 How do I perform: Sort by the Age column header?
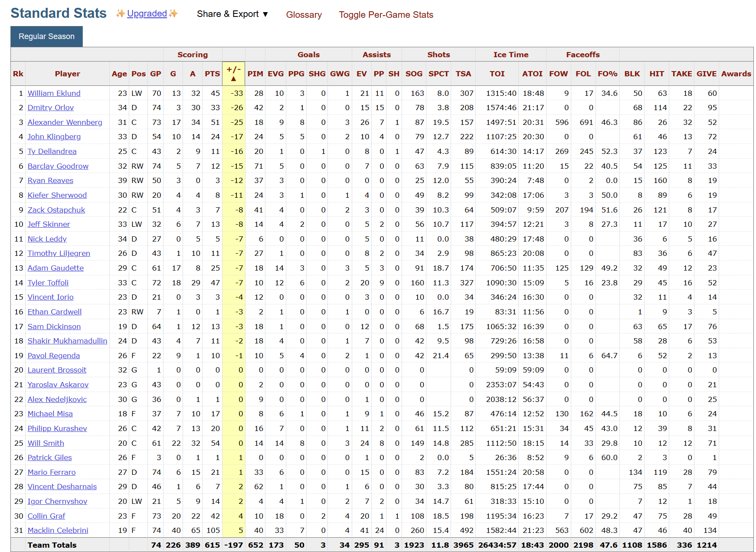click(119, 74)
